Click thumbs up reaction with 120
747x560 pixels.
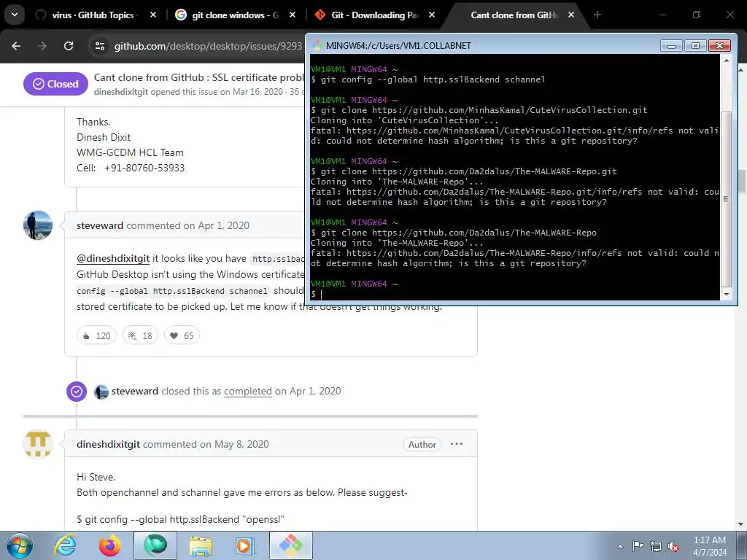click(x=97, y=335)
